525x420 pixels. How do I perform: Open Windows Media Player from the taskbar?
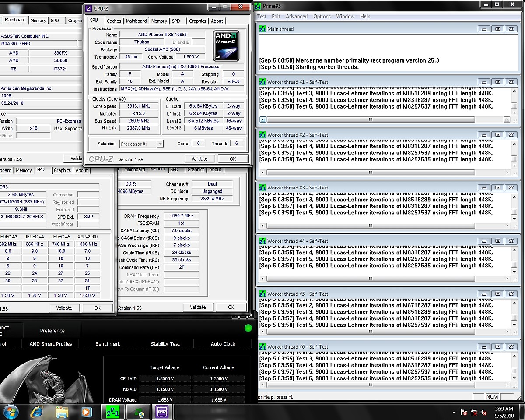[x=86, y=412]
